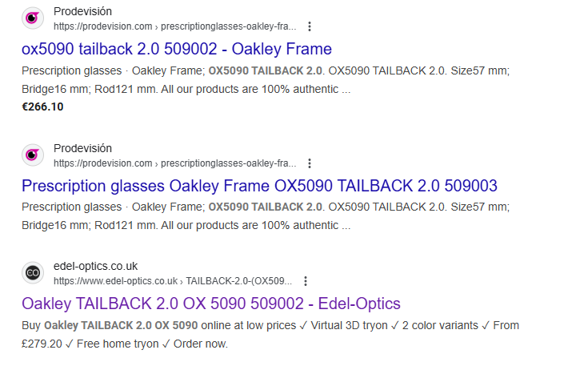Click the Edel-Optics site favicon
The width and height of the screenshot is (588, 366).
[33, 272]
